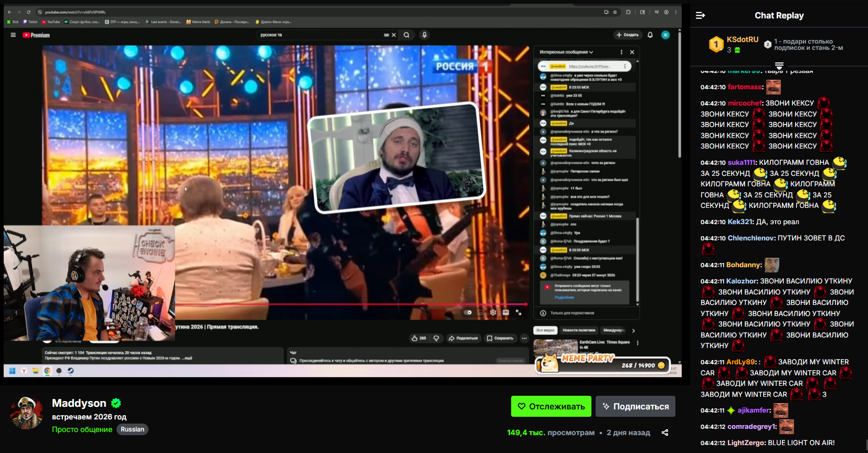This screenshot has height=453, width=868.
Task: Enter fullscreen on the YouTube player
Action: [x=518, y=312]
